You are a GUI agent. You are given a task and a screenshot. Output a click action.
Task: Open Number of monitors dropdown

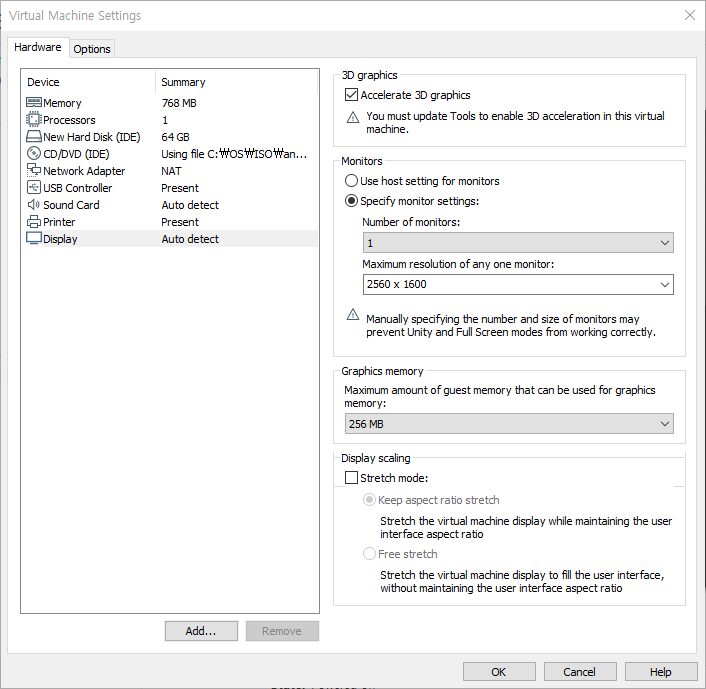[x=518, y=243]
